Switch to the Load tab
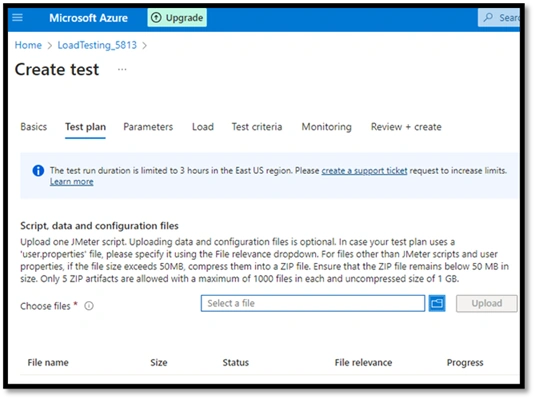This screenshot has height=399, width=535. 203,127
